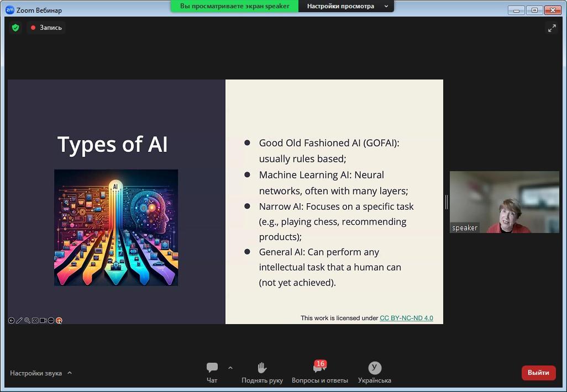Enter full screen with the expand arrows icon
This screenshot has height=392, width=567.
[552, 28]
